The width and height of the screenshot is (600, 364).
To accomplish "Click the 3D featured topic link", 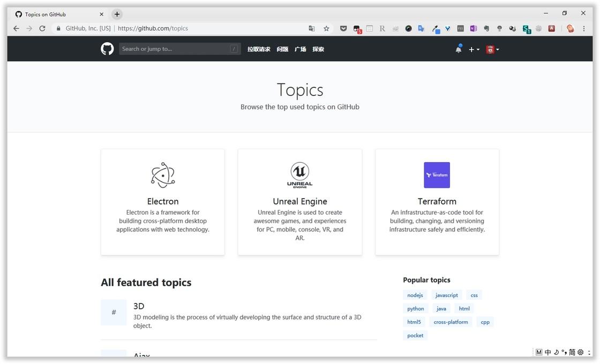I will (x=138, y=306).
